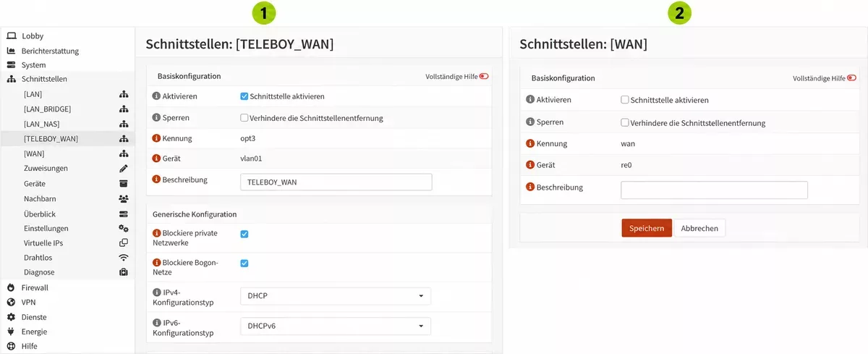Click network icon beside [LAN]

tap(124, 94)
